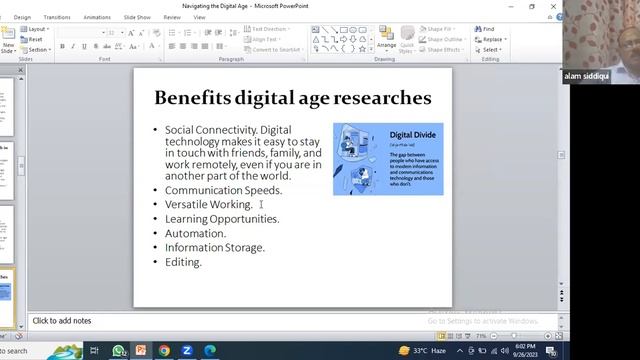Select the Digital Divide image on slide

[388, 159]
